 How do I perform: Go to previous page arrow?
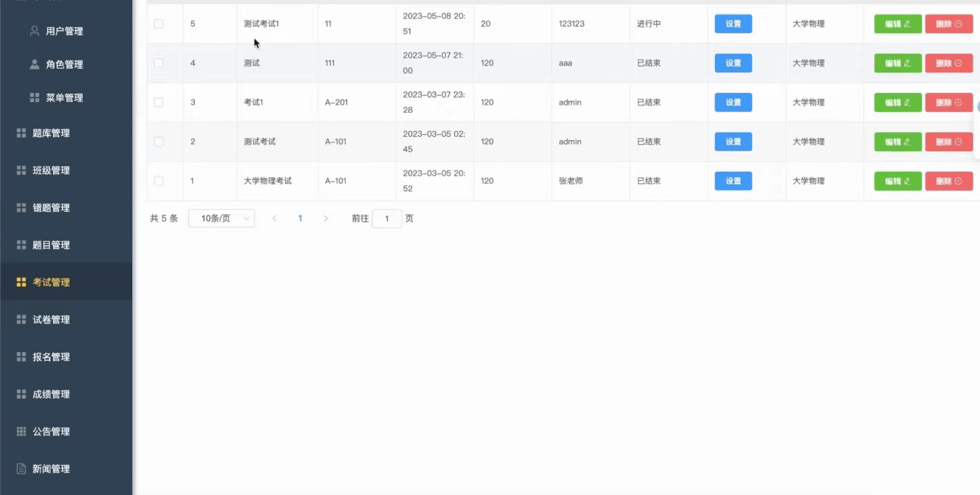pos(274,218)
